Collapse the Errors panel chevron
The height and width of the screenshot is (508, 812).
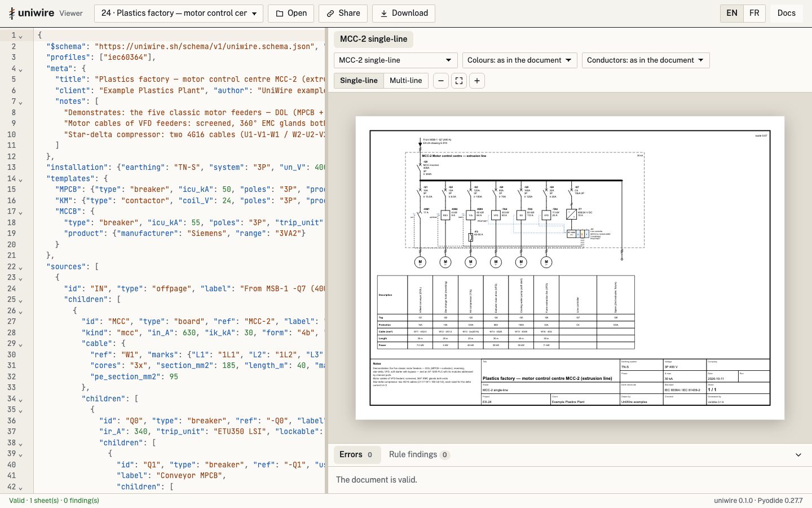click(x=798, y=455)
